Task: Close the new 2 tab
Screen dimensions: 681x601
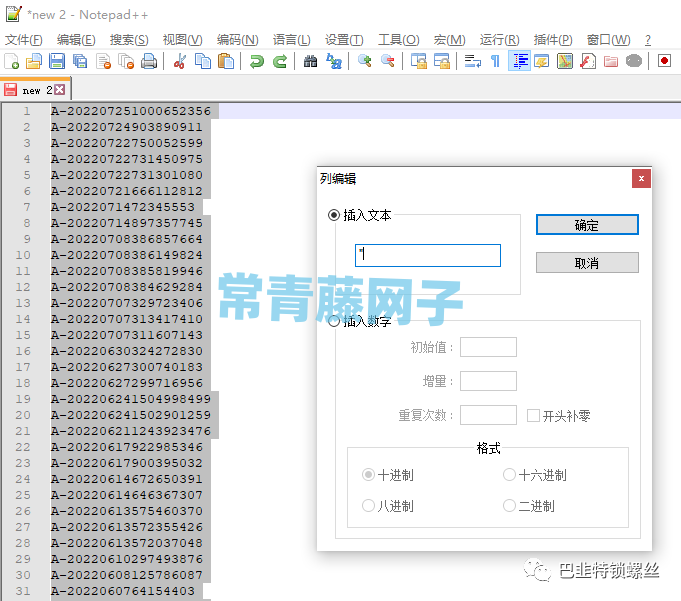Action: click(x=60, y=90)
